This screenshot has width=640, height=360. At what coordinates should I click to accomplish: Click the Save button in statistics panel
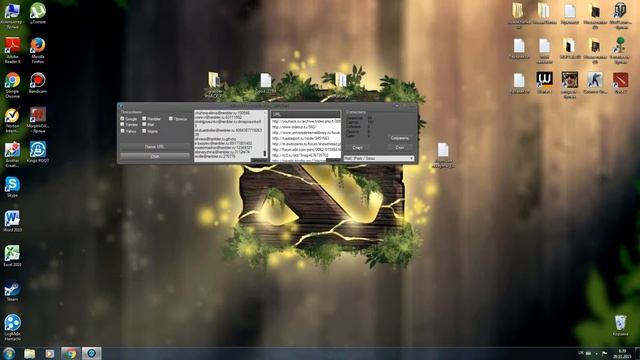tap(400, 138)
